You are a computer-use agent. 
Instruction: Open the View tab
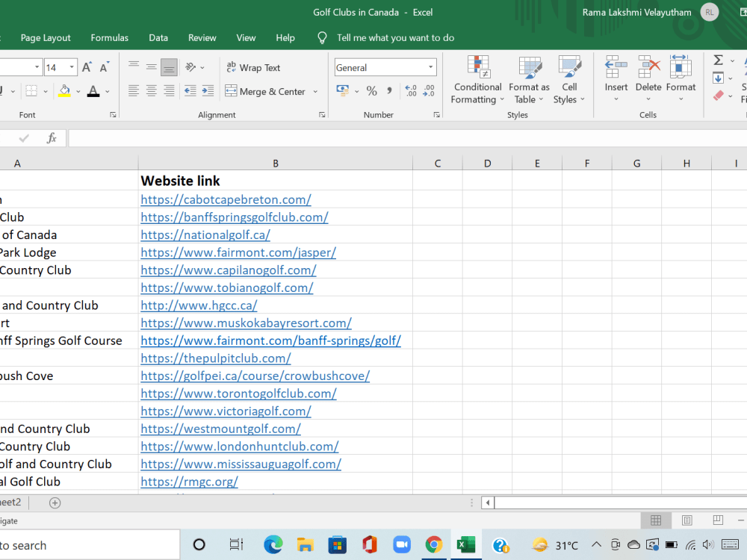tap(246, 37)
